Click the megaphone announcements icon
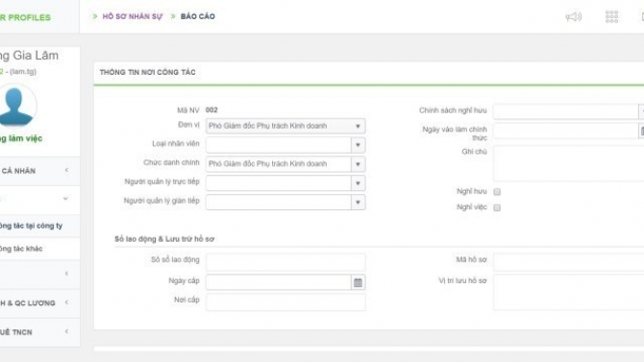Screen dimensions: 644x362 coord(574,17)
